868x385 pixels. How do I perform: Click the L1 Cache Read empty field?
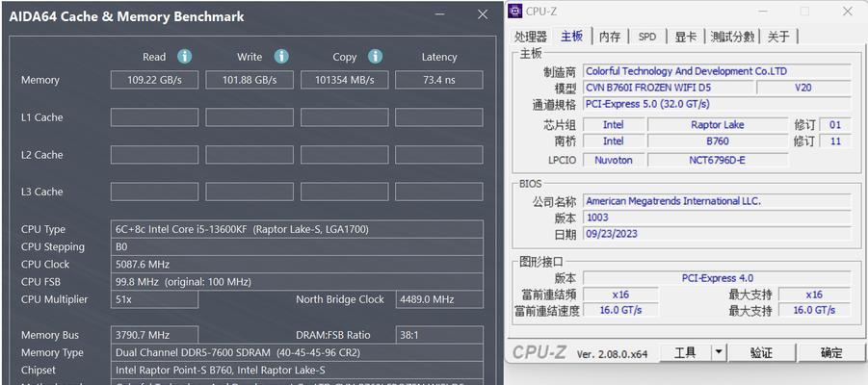pyautogui.click(x=154, y=117)
